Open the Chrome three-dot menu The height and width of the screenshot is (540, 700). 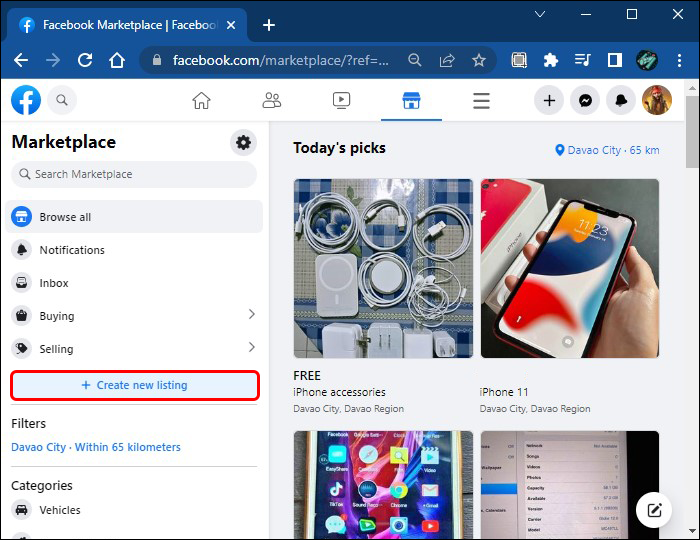[679, 60]
